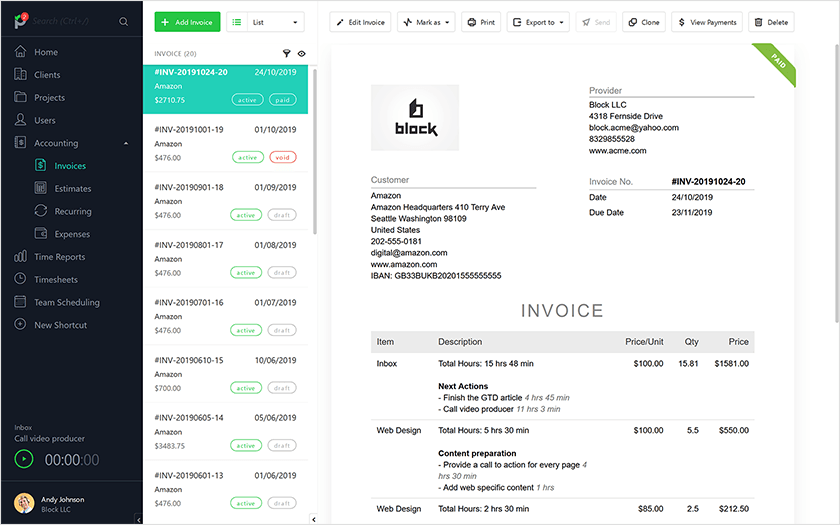Click active tag on INV-20190610-15
This screenshot has width=840, height=525.
(246, 388)
